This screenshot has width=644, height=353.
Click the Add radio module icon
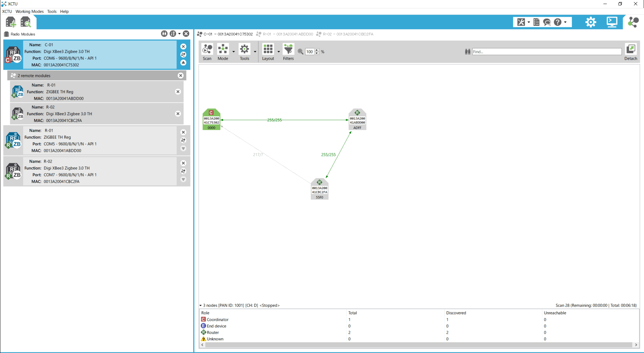(x=11, y=23)
